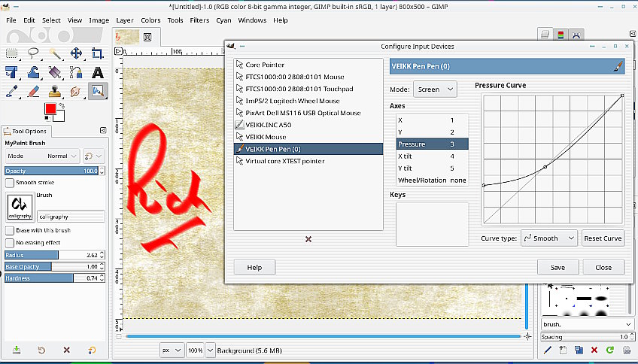Open Tool Options panel configuration menu
The height and width of the screenshot is (364, 638).
(103, 131)
